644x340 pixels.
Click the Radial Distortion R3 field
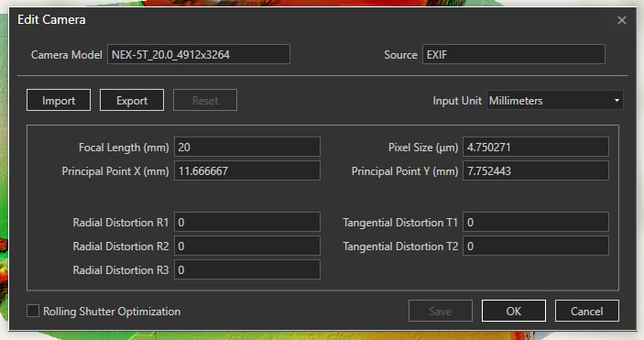click(247, 269)
